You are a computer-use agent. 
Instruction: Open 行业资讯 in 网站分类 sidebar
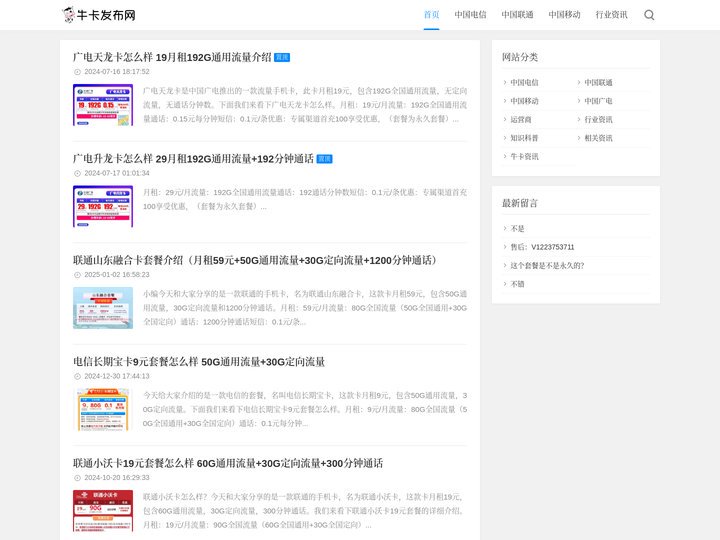click(598, 119)
